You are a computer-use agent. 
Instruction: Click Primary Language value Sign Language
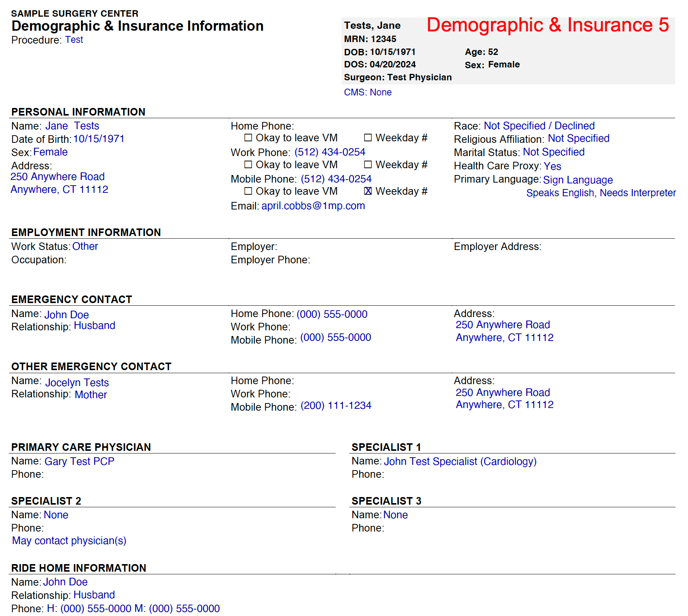tap(578, 180)
